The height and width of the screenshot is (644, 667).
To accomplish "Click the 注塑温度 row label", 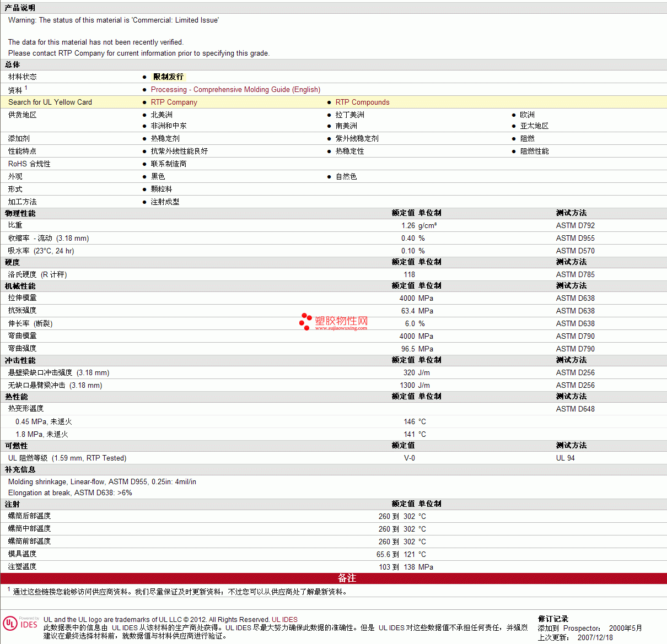I will tap(22, 567).
